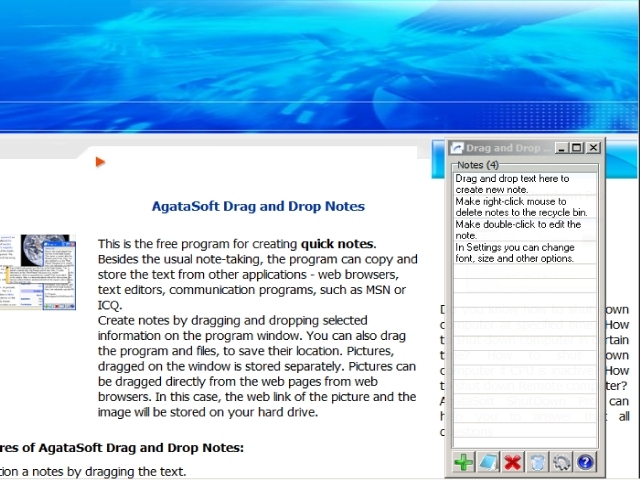Maximize the Drag and Drop Notes window
The image size is (640, 480).
point(577,148)
